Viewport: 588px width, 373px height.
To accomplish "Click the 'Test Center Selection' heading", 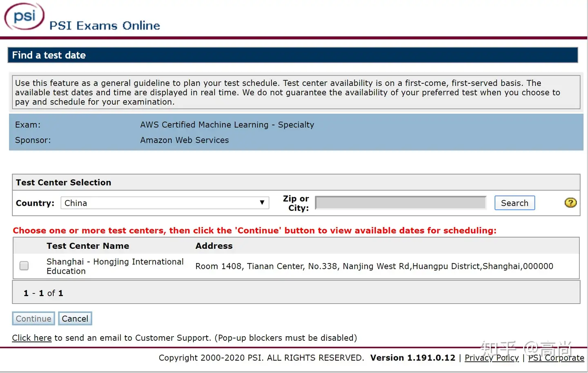I will (63, 183).
